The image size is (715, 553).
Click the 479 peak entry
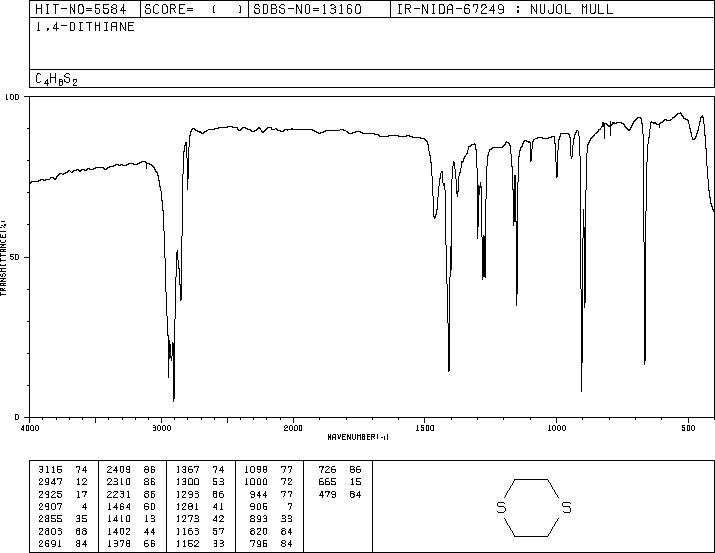coord(340,494)
